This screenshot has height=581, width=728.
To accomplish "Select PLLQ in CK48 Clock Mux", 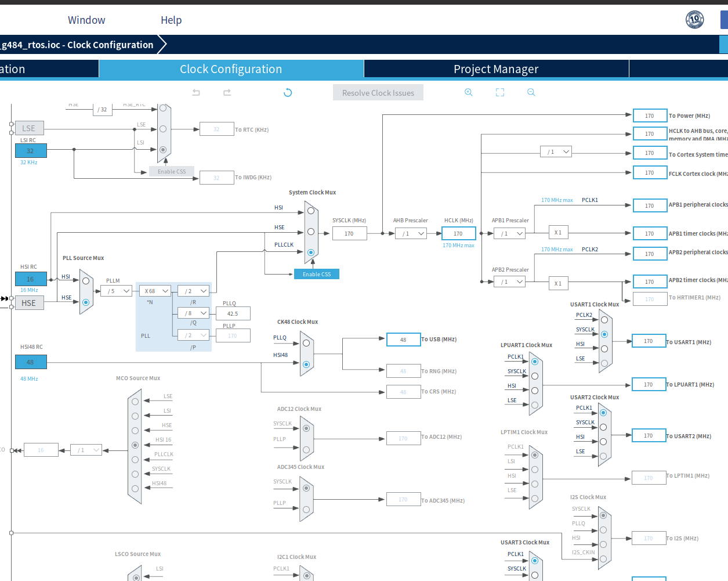I will point(306,343).
